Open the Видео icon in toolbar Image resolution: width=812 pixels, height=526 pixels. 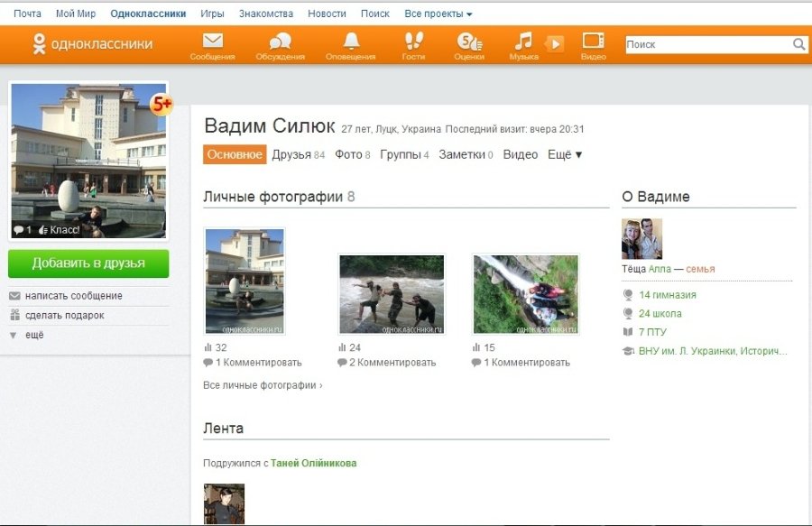coord(593,42)
